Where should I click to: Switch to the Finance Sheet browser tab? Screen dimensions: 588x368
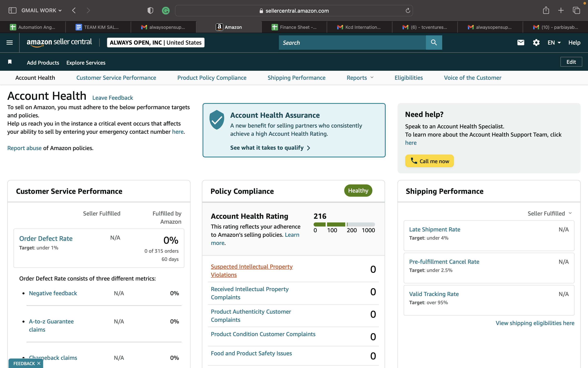294,27
